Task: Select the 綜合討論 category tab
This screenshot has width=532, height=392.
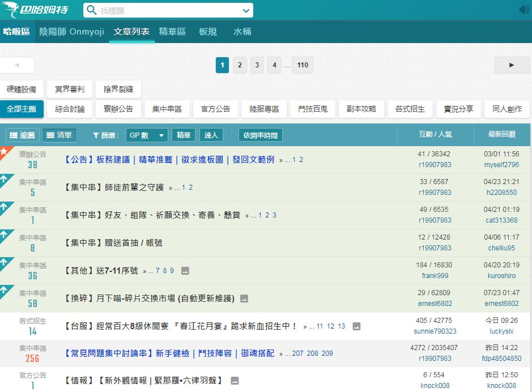Action: pos(70,109)
